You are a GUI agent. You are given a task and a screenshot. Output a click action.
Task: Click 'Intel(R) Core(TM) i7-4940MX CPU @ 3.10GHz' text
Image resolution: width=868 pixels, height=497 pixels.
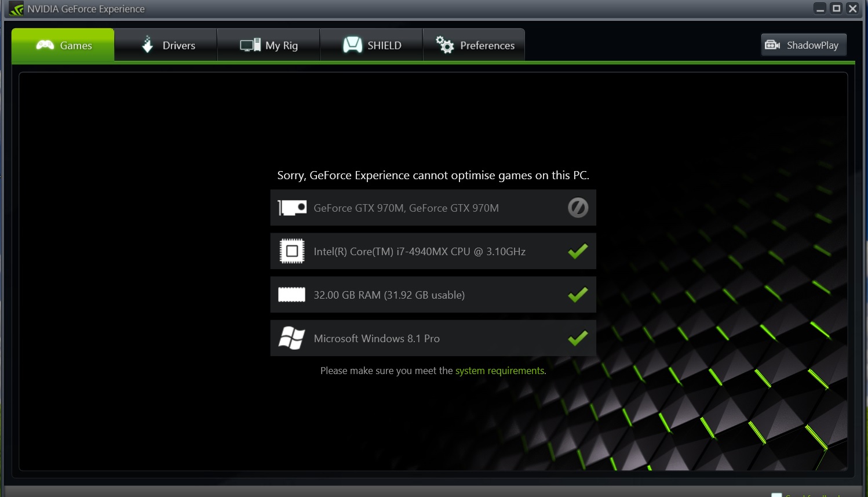[420, 252]
